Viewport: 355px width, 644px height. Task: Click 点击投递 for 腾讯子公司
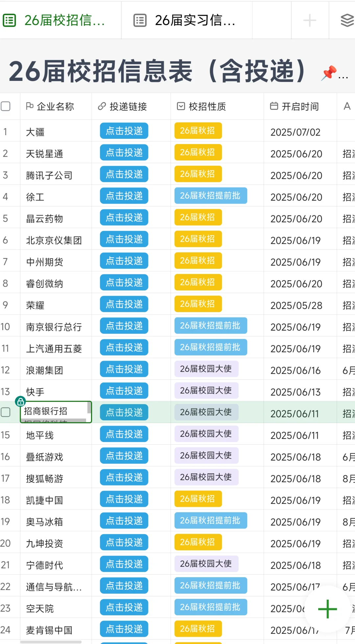[x=124, y=174]
